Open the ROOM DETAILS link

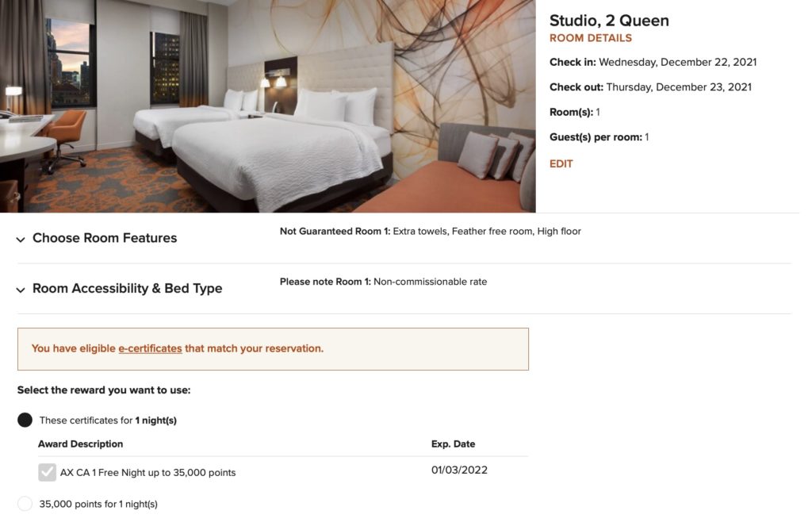[x=592, y=37]
